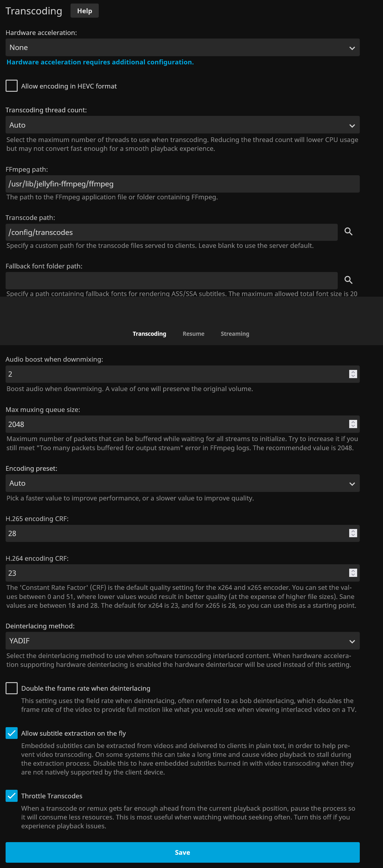This screenshot has height=868, width=383.
Task: Switch to the Resume tab
Action: click(x=193, y=334)
